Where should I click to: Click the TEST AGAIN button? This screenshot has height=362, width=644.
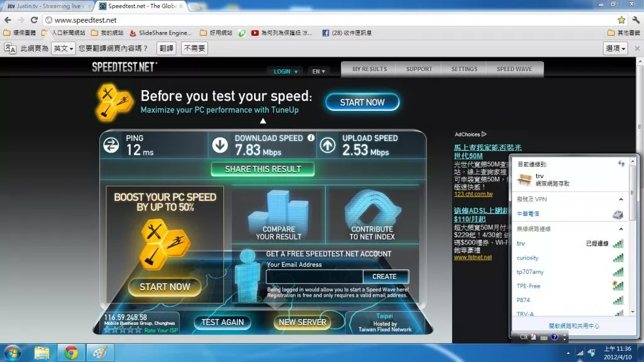tap(223, 322)
